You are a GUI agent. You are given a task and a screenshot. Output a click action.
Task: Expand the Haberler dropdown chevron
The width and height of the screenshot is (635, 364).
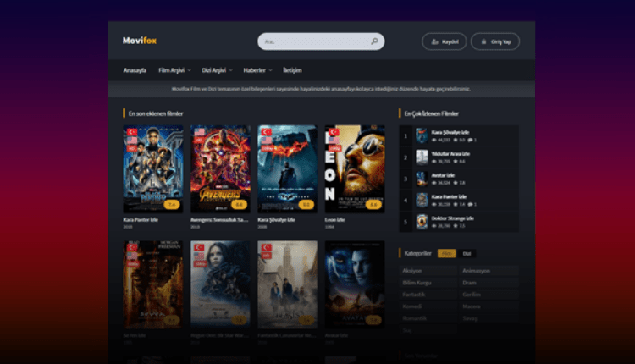[271, 70]
